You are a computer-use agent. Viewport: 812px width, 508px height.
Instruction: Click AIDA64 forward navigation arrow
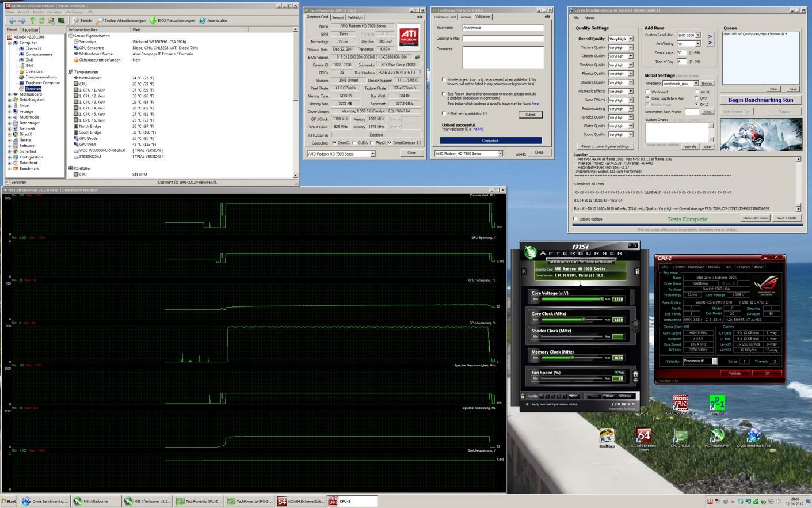(x=22, y=21)
